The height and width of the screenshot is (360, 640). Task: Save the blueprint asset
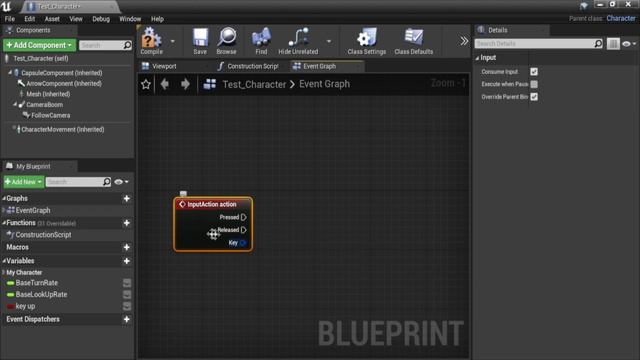pos(200,41)
